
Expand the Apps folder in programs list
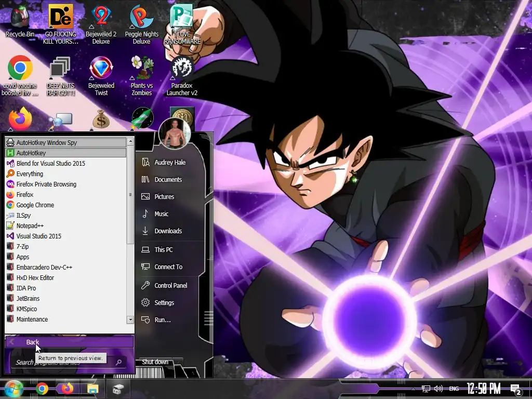coord(66,257)
